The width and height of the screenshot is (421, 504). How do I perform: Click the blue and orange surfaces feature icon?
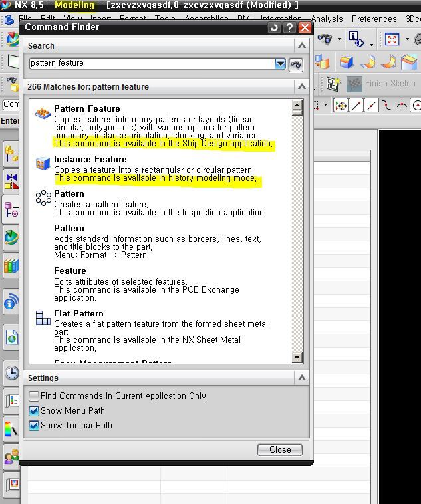tap(323, 62)
